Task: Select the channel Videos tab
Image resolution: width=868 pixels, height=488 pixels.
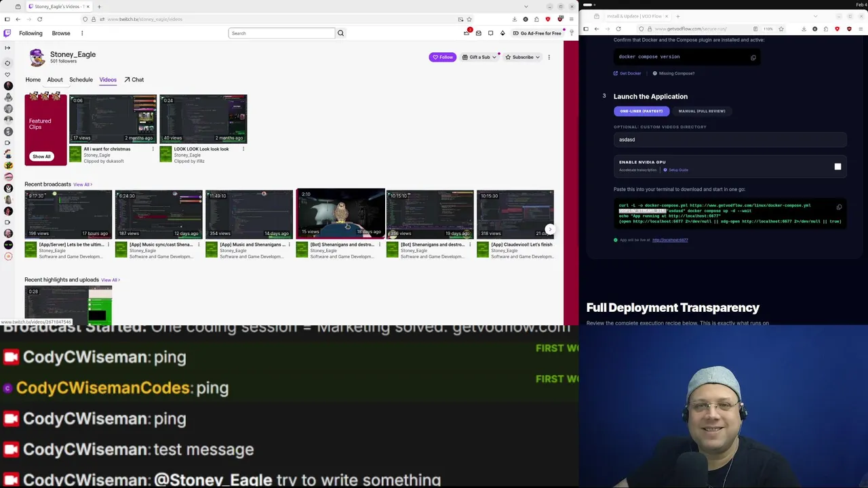Action: [108, 80]
